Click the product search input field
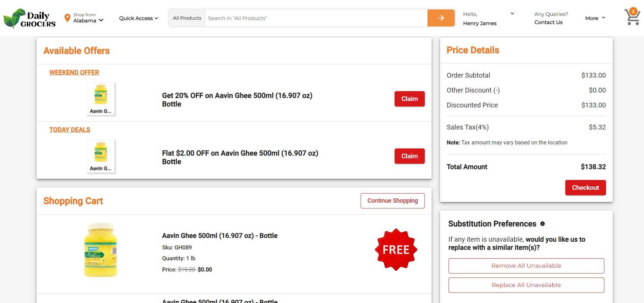The width and height of the screenshot is (644, 303). (316, 18)
